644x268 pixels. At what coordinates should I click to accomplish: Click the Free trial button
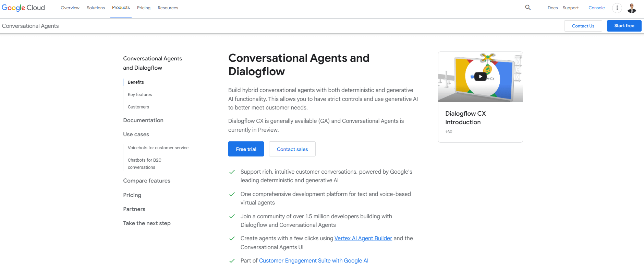tap(246, 149)
